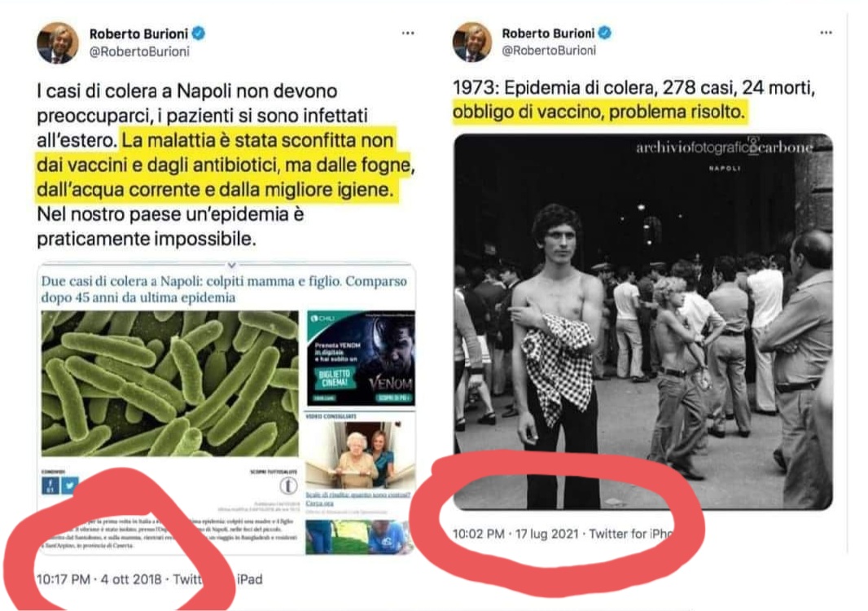Click the verified badge in the left tweet
Screen dimensions: 868x611
pyautogui.click(x=198, y=33)
